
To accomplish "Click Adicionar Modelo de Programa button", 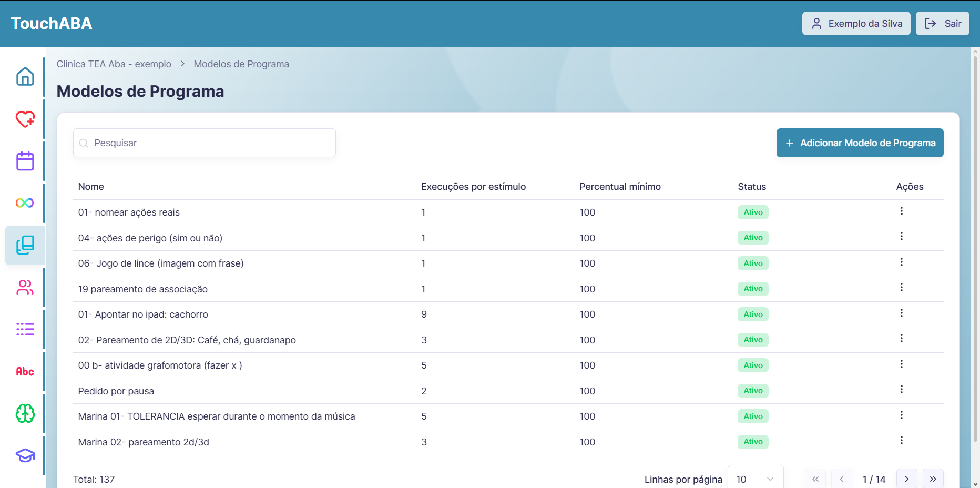I will (860, 143).
